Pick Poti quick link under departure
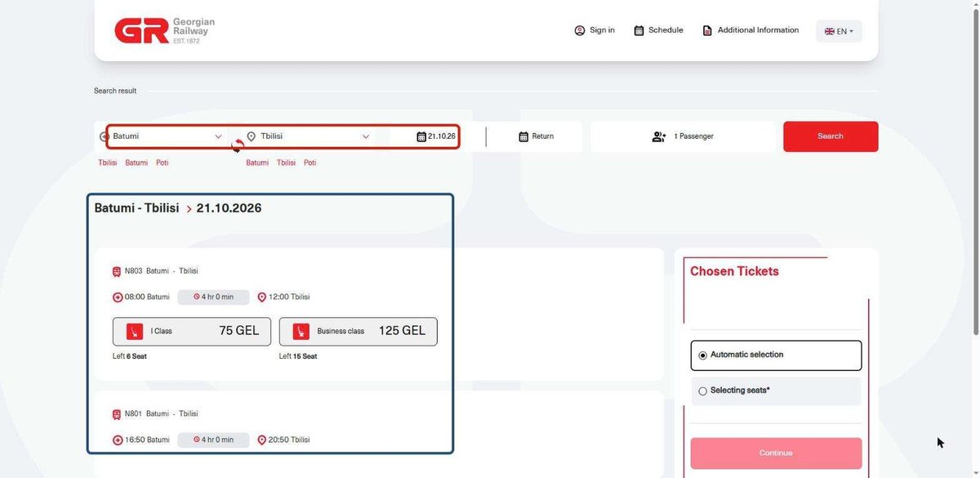The height and width of the screenshot is (478, 980). pos(163,163)
